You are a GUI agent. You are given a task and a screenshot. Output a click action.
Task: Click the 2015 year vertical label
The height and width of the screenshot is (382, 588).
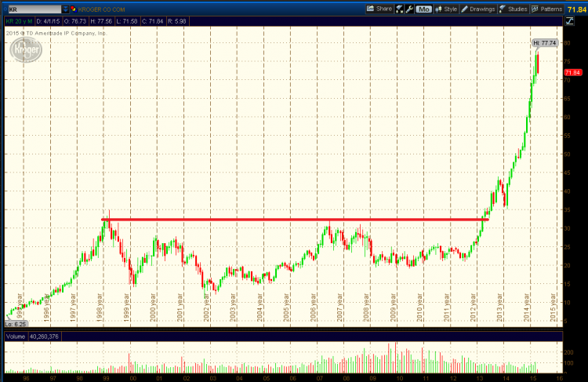(553, 307)
